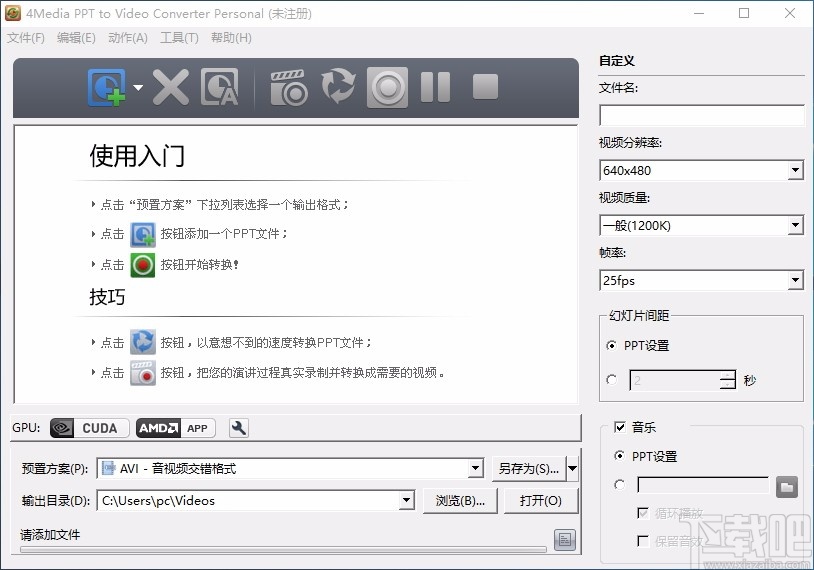Select the seconds radio under 幻灯片间距

612,380
